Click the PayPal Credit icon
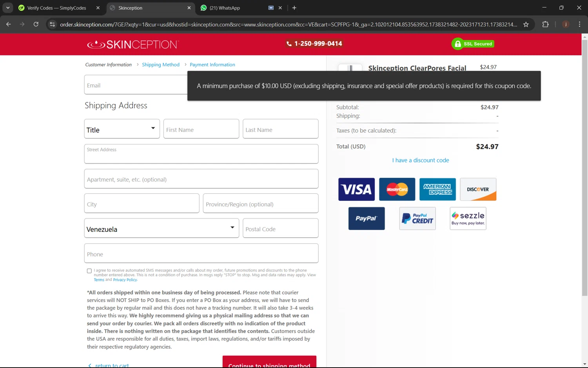Viewport: 588px width, 368px height. pos(417,219)
